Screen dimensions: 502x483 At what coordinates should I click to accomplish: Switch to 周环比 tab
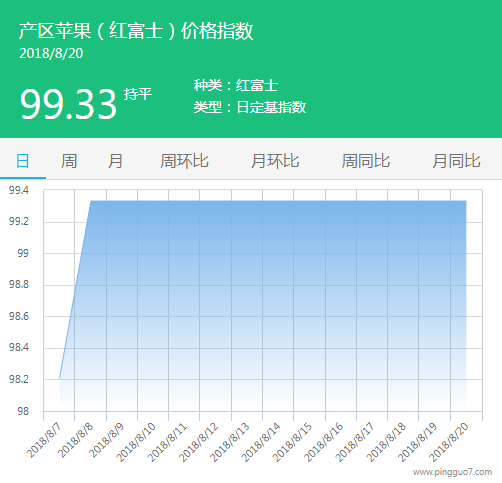coord(184,161)
